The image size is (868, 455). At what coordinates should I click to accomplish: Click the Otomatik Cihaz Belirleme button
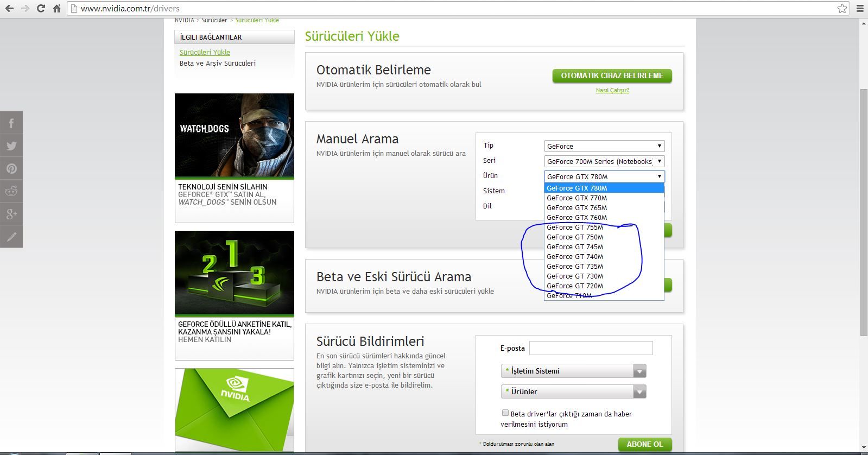[612, 76]
